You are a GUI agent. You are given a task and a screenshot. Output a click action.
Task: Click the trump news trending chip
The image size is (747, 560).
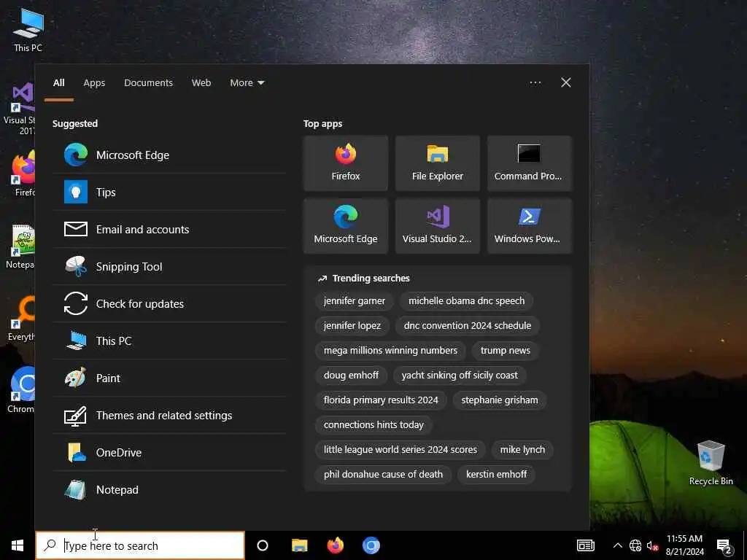(x=505, y=351)
